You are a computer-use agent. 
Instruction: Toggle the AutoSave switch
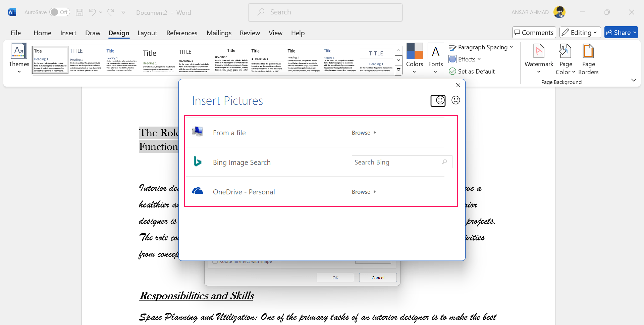click(x=60, y=12)
